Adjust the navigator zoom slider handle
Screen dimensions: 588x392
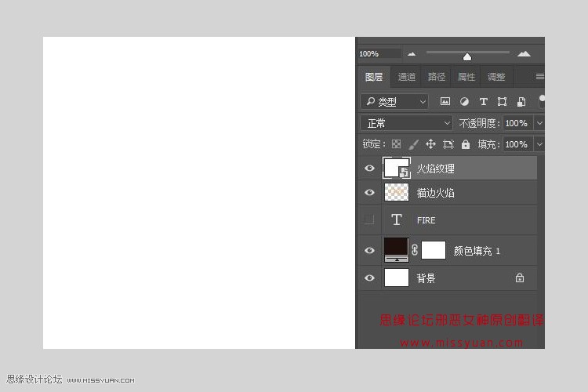467,56
